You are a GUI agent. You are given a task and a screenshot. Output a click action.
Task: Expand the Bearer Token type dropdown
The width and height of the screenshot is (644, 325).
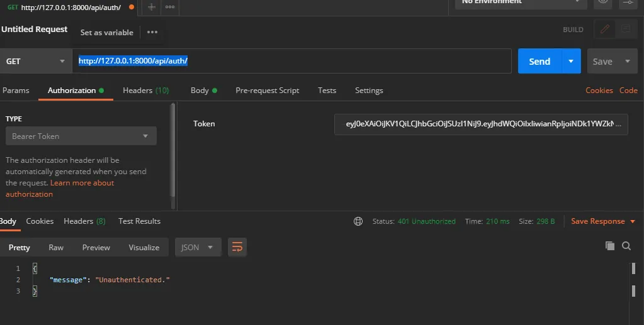pyautogui.click(x=81, y=136)
